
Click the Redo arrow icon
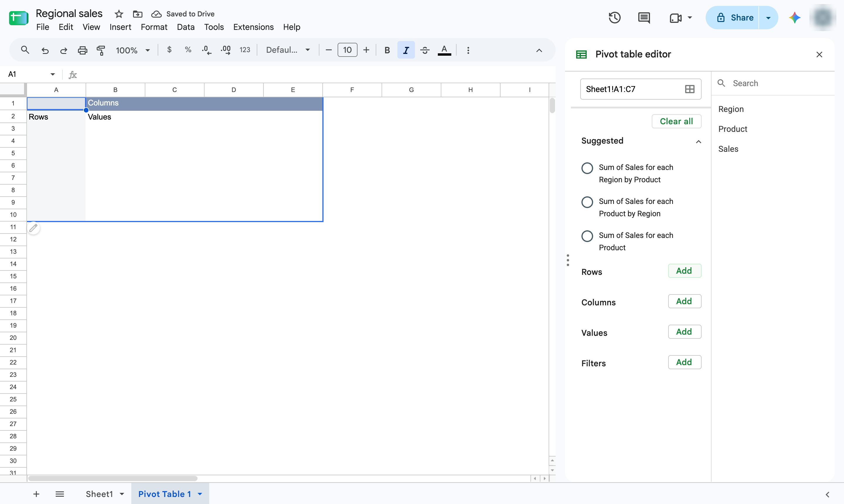pyautogui.click(x=64, y=50)
